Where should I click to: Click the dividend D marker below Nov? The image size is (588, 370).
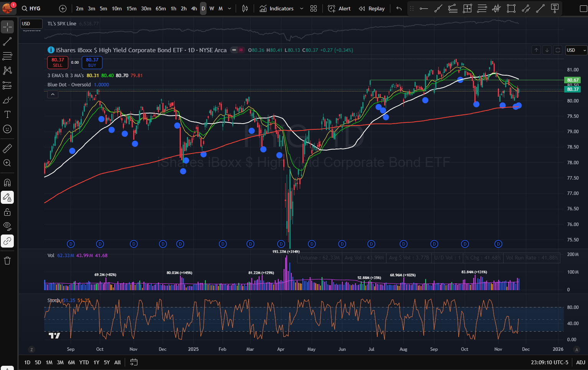pyautogui.click(x=498, y=244)
